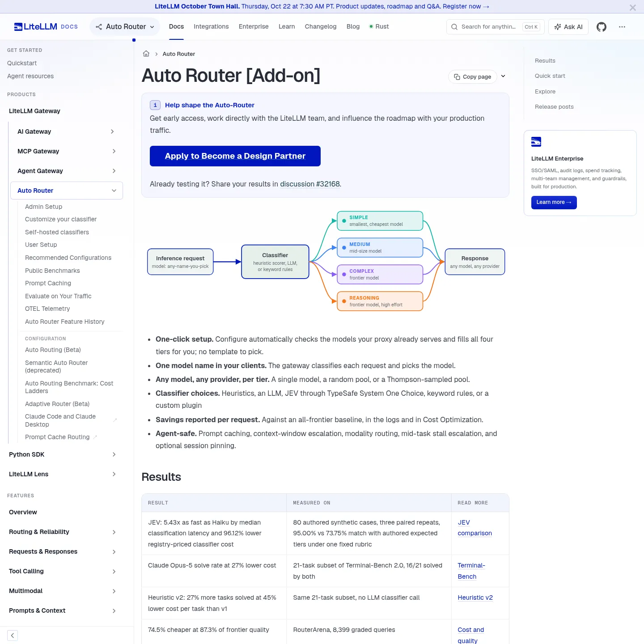Open the three-dots more options menu
644x644 pixels.
click(x=622, y=27)
